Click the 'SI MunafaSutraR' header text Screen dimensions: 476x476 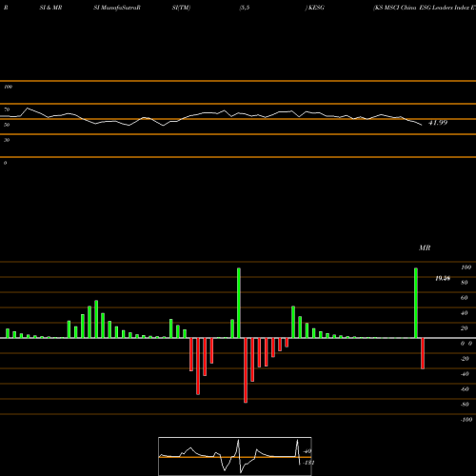(117, 8)
